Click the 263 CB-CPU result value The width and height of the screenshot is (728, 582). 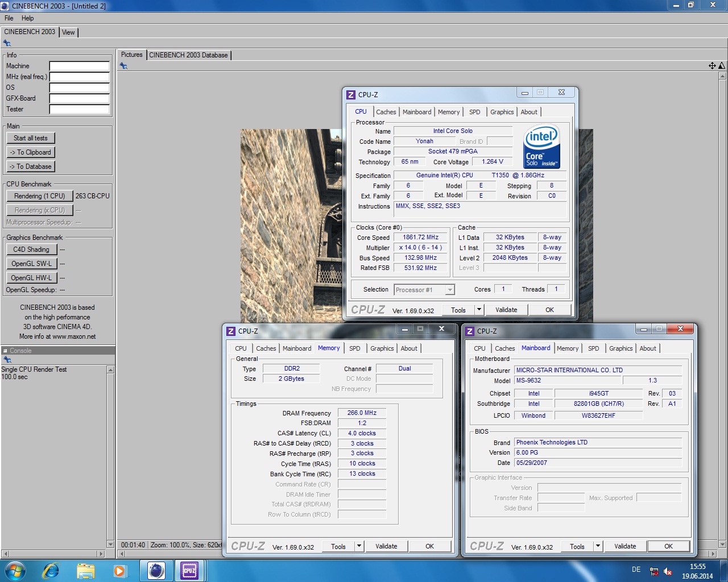[93, 196]
